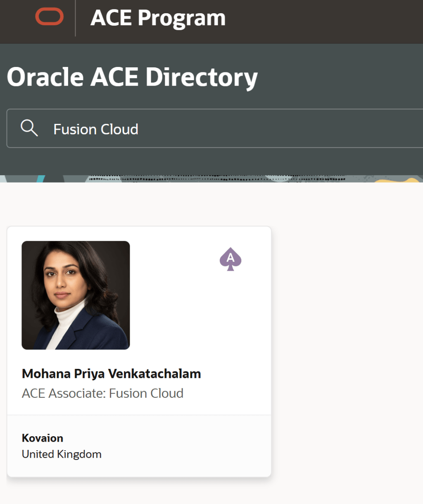Select the Oracle brand mark top left

coord(50,17)
